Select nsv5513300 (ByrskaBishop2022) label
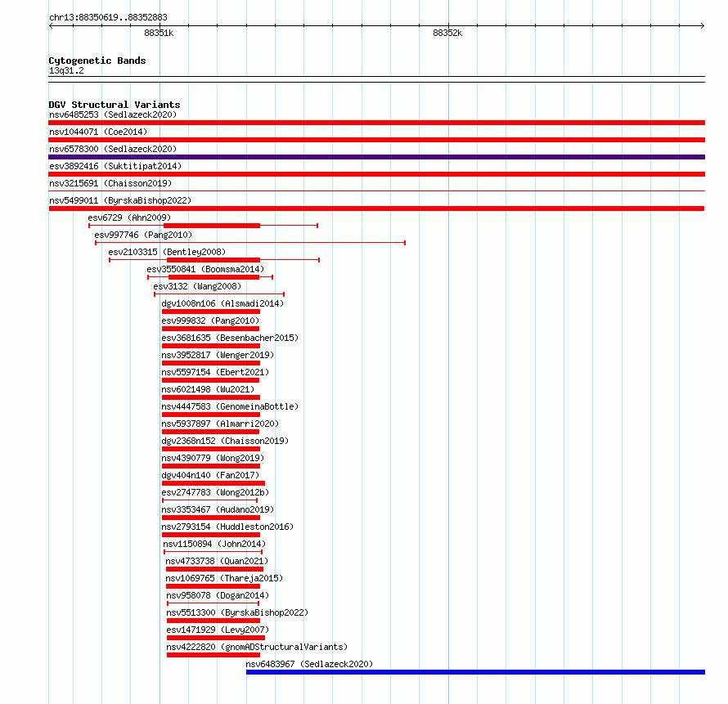 237,612
